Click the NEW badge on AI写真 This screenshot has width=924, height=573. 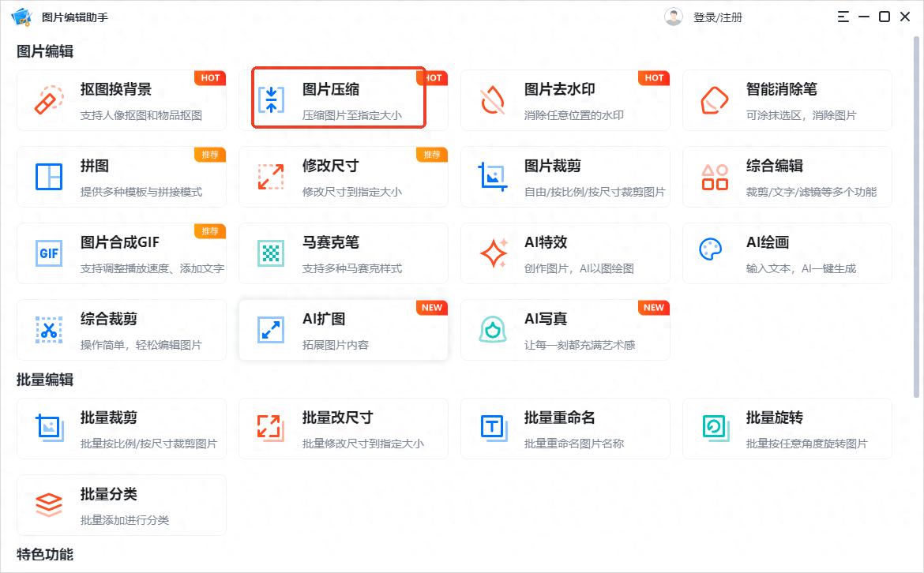(654, 307)
